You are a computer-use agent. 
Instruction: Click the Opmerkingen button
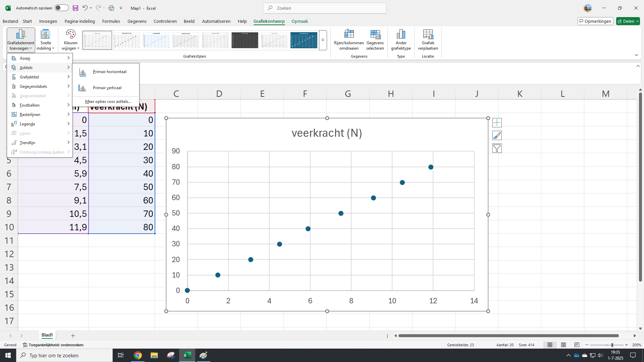[595, 21]
